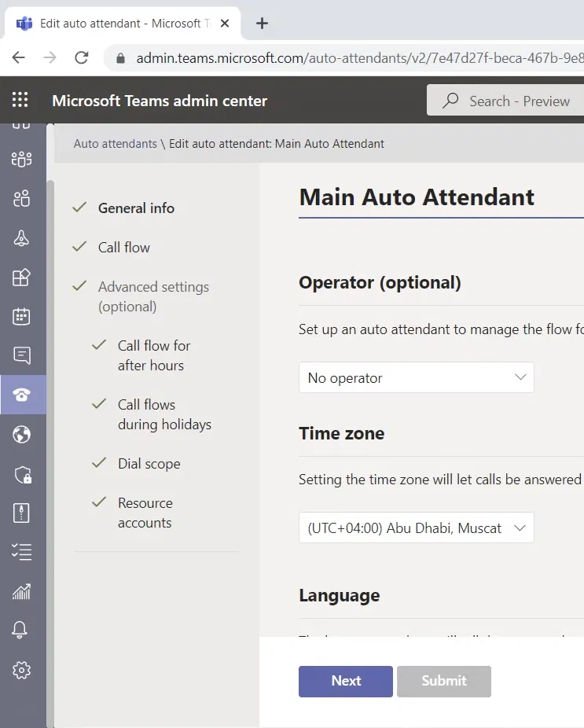584x728 pixels.
Task: Open the Users icon in sidebar
Action: (x=22, y=199)
